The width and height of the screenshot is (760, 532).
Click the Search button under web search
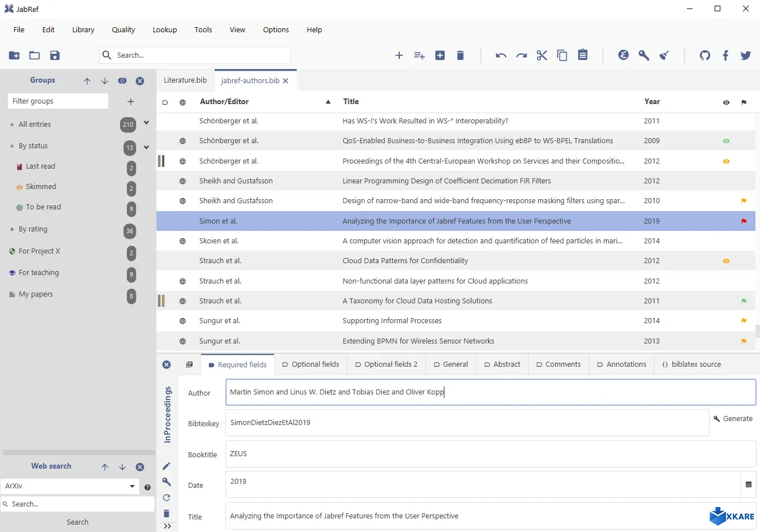point(78,522)
